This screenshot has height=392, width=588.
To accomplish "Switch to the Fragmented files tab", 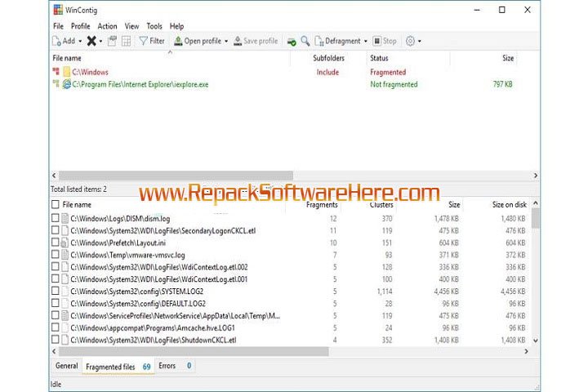I will pos(118,367).
